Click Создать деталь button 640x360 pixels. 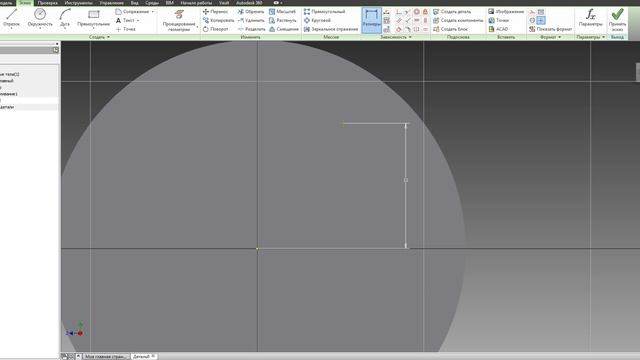452,11
